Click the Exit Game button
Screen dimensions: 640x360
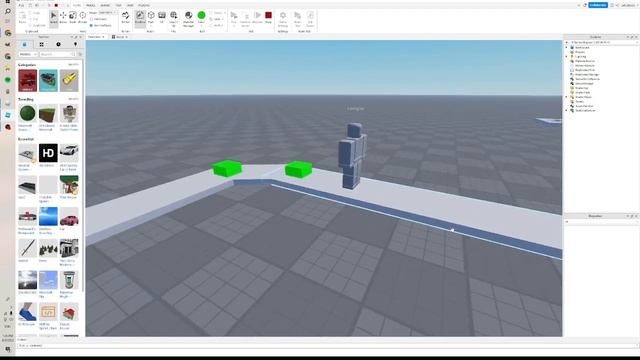pos(310,19)
